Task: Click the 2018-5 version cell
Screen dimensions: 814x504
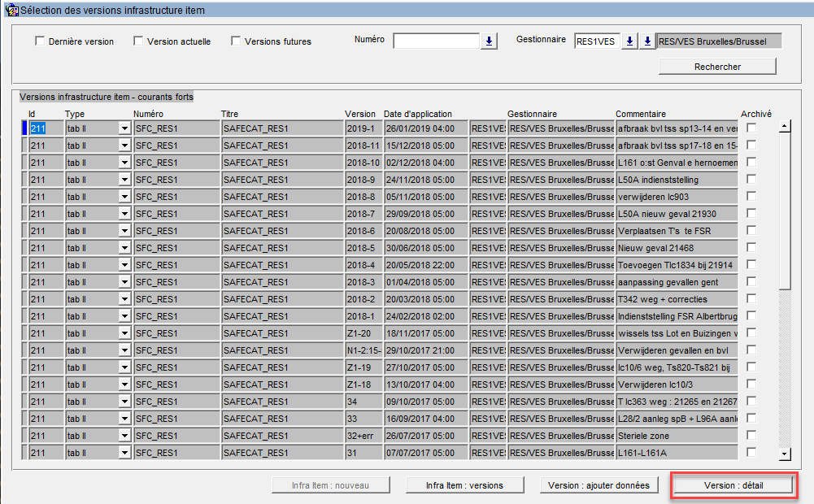Action: click(x=364, y=248)
